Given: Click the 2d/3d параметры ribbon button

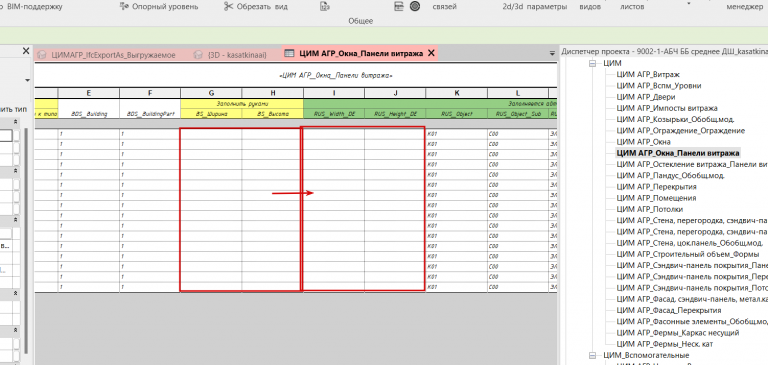Looking at the screenshot, I should [535, 6].
